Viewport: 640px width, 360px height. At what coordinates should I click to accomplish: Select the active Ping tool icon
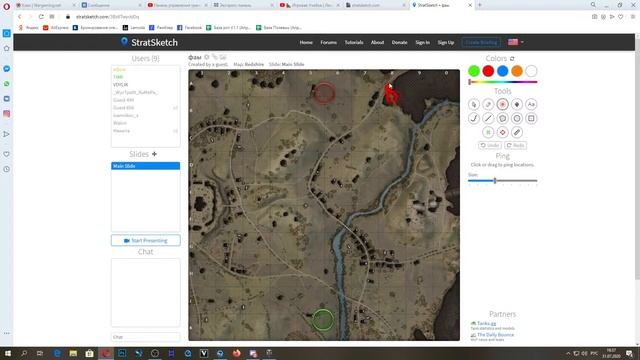502,104
